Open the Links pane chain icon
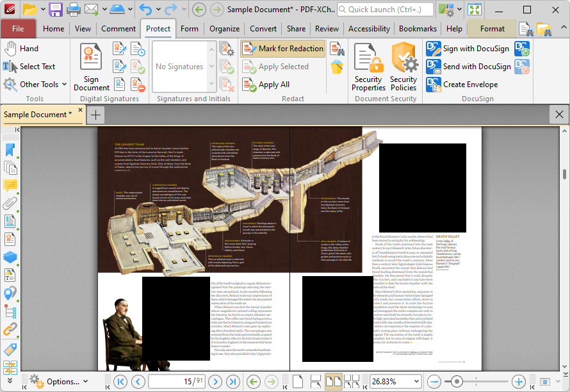570x392 pixels. tap(10, 329)
